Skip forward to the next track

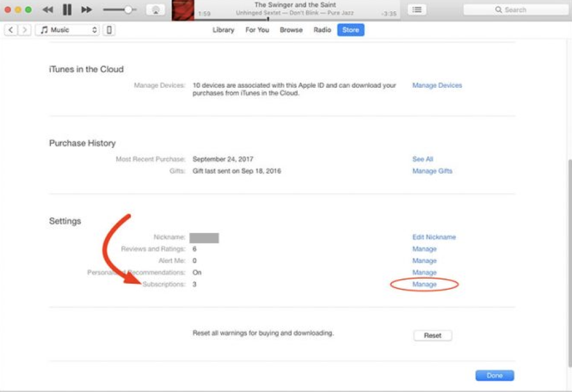pos(87,9)
